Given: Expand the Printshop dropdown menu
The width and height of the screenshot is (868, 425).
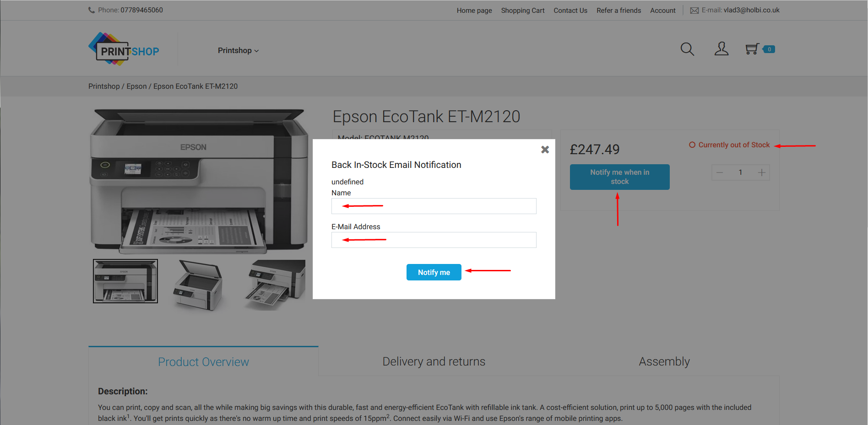Looking at the screenshot, I should coord(238,50).
